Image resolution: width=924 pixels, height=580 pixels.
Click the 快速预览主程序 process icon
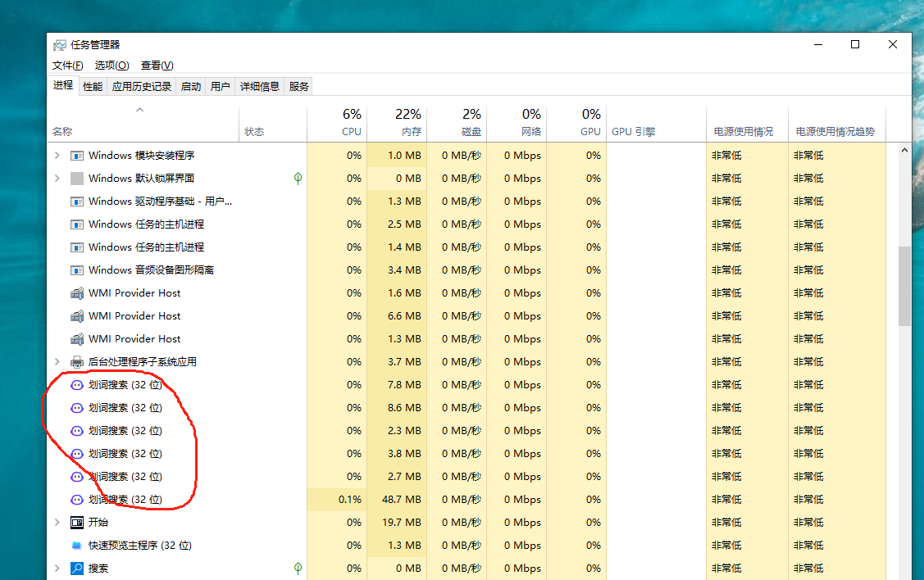click(x=77, y=545)
